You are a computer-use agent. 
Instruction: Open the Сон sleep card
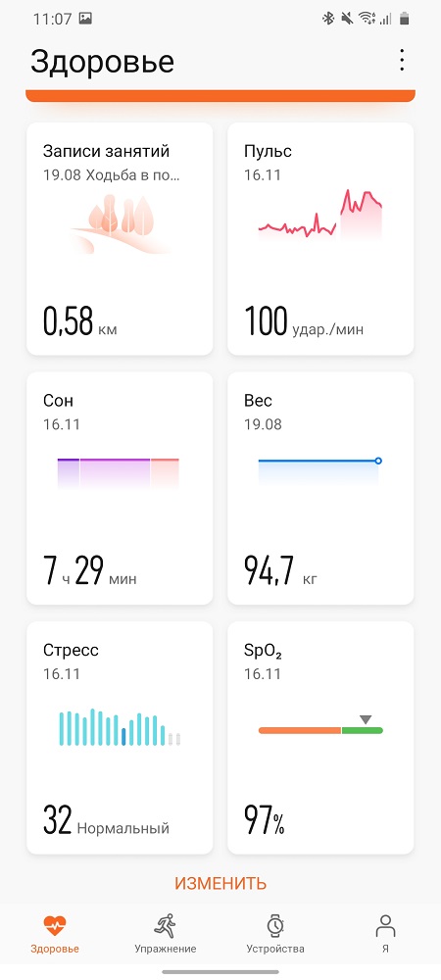(120, 488)
